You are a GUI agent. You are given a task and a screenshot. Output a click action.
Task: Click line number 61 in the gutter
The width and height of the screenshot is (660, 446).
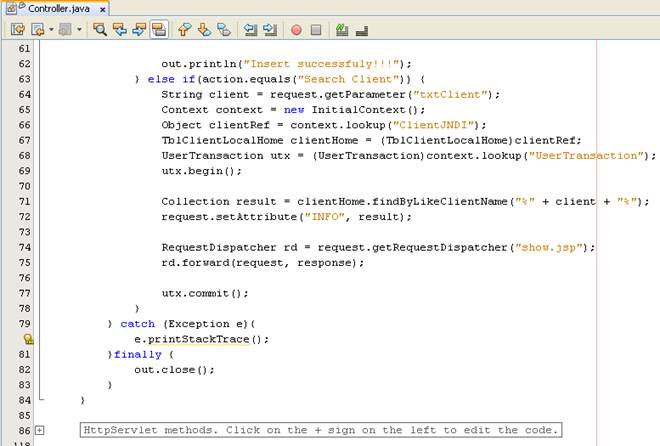click(24, 48)
